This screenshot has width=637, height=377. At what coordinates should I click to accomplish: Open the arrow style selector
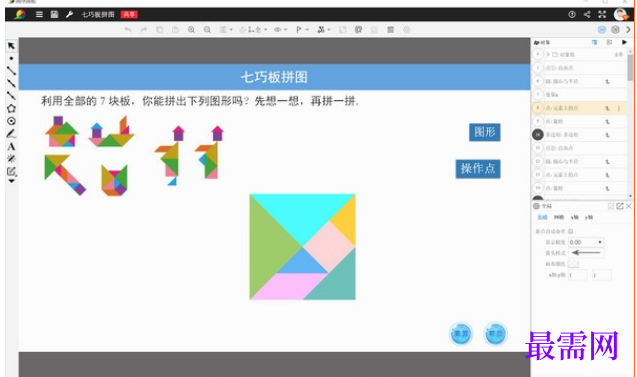click(586, 253)
